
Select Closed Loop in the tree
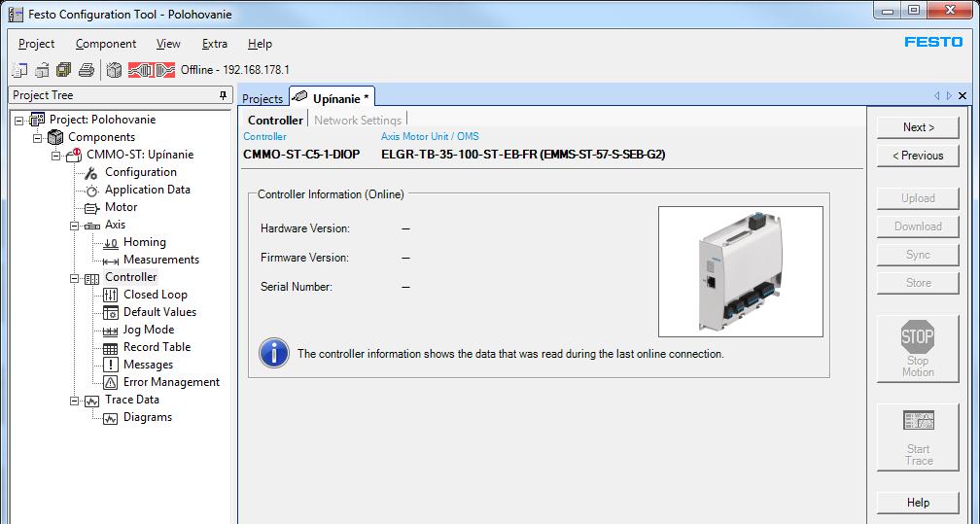pyautogui.click(x=155, y=295)
